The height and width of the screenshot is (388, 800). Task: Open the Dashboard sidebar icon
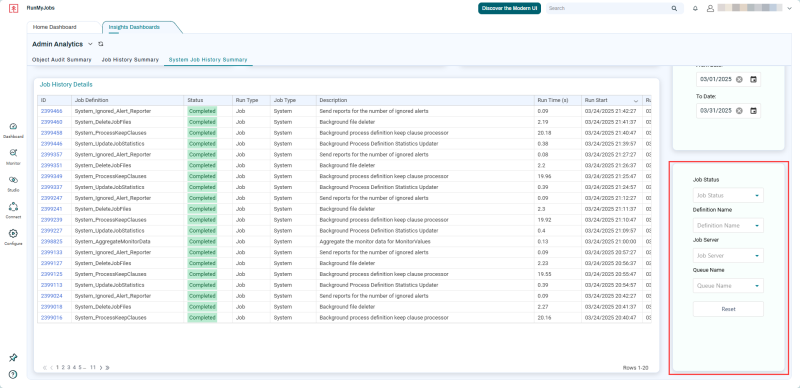pos(14,127)
